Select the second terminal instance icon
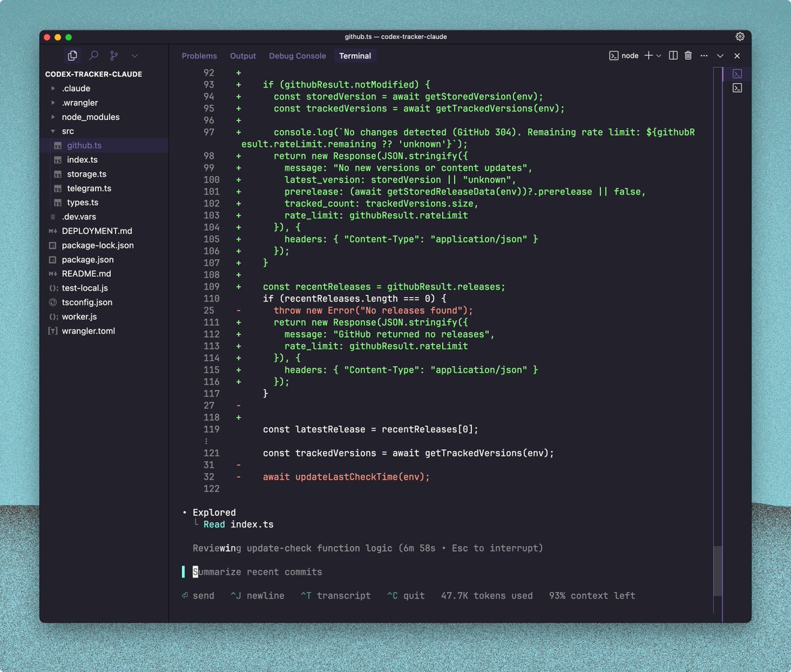 click(x=737, y=88)
